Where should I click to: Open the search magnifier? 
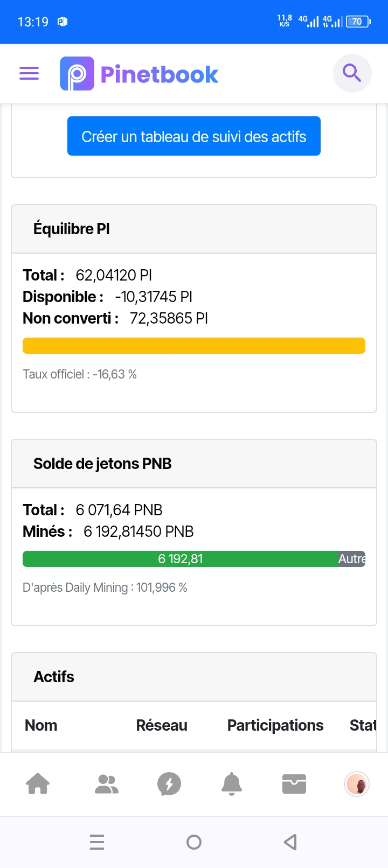352,73
